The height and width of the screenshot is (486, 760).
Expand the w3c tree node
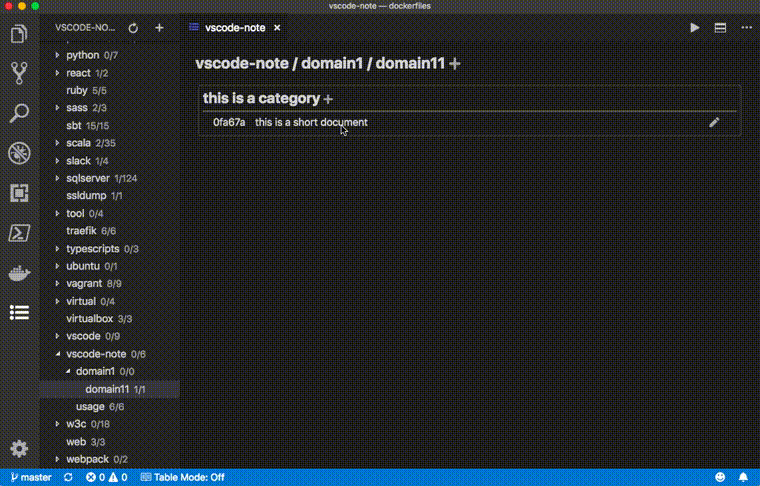click(57, 424)
